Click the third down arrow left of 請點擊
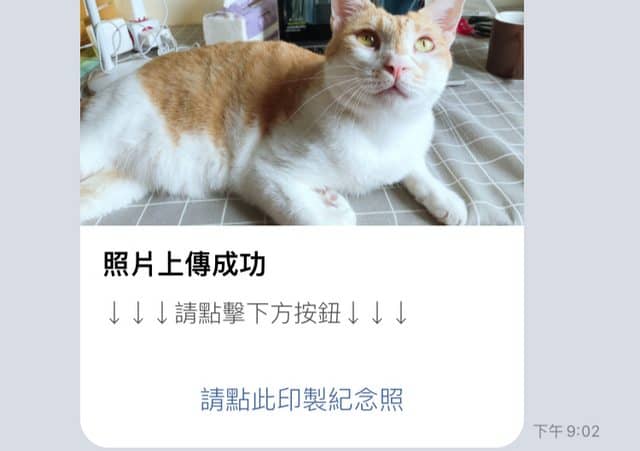 162,313
